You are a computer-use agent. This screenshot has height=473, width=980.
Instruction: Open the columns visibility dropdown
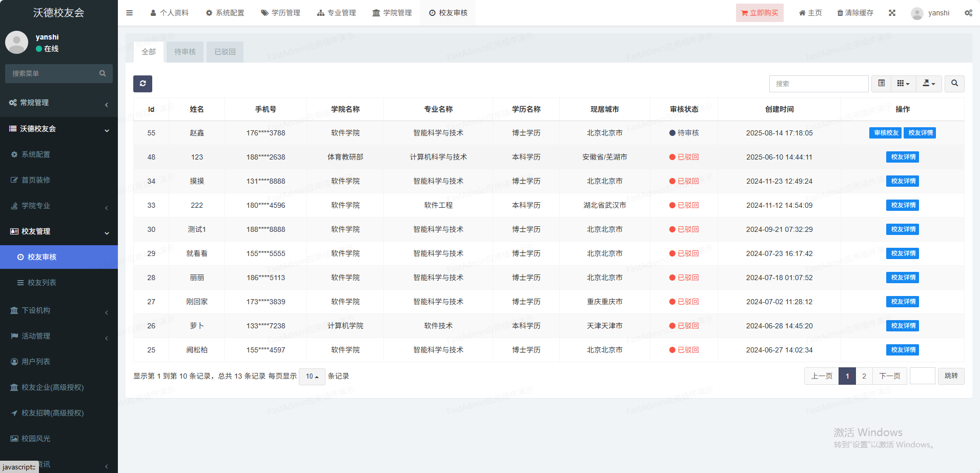tap(903, 84)
